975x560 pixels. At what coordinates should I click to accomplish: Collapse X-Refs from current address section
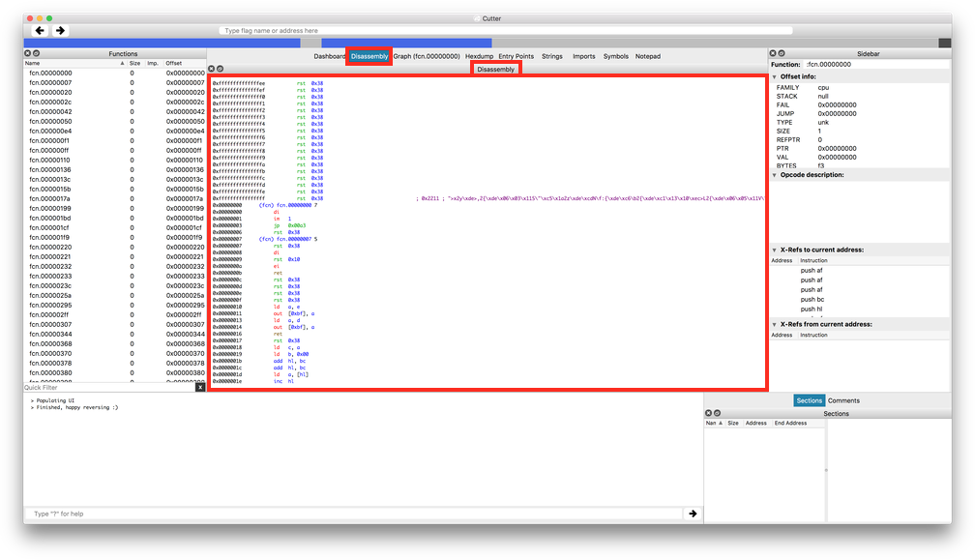pyautogui.click(x=774, y=324)
